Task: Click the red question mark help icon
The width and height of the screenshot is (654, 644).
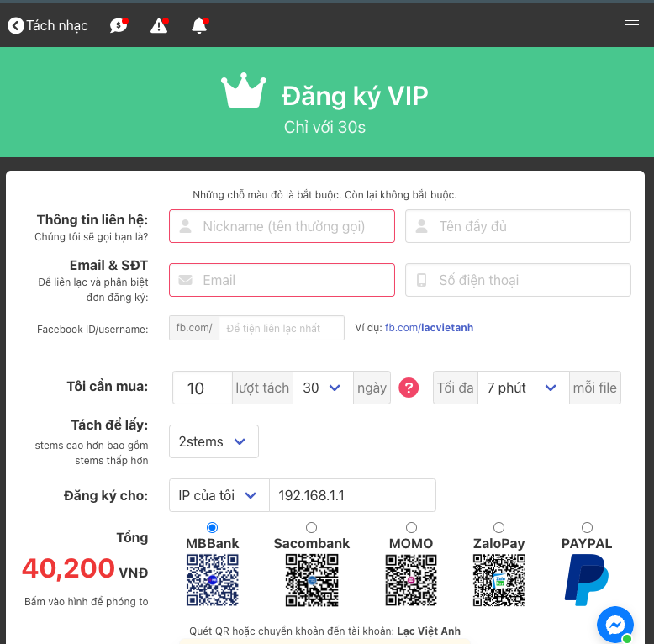Action: coord(409,388)
